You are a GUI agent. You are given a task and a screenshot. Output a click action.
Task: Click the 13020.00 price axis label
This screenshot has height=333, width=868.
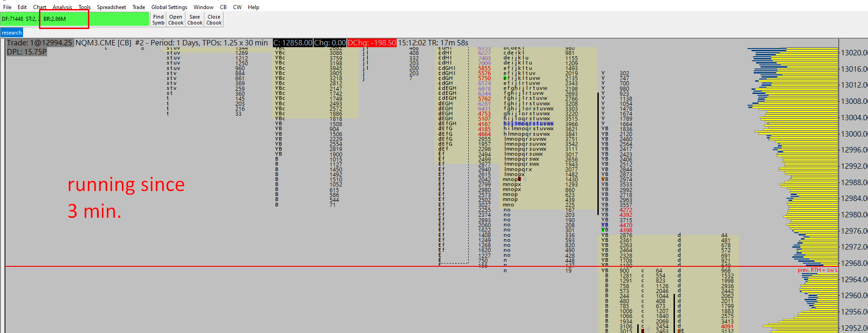pyautogui.click(x=854, y=53)
